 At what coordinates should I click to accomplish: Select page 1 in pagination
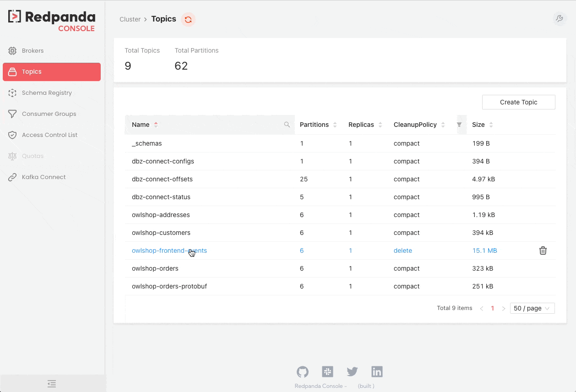tap(493, 309)
